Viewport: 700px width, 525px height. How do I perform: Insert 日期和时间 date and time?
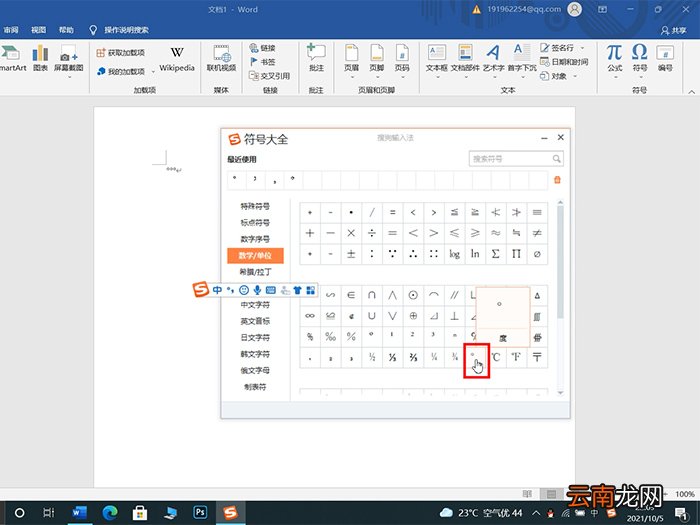point(564,62)
